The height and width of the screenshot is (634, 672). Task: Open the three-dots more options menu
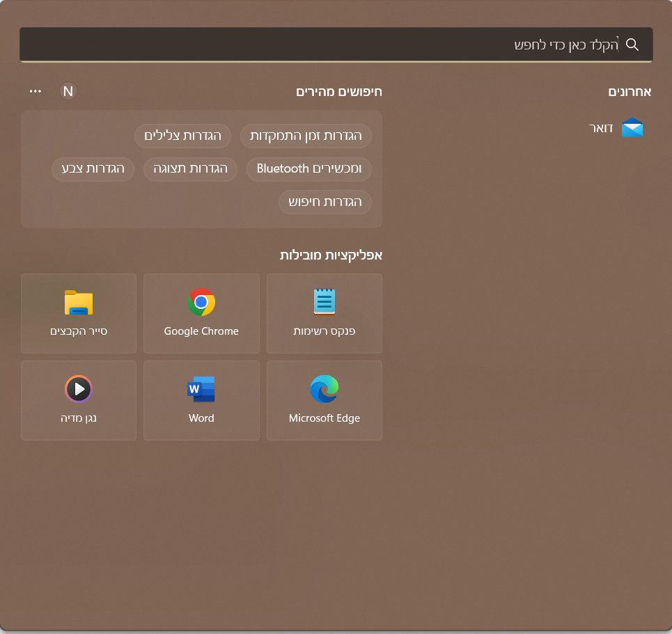click(x=36, y=91)
